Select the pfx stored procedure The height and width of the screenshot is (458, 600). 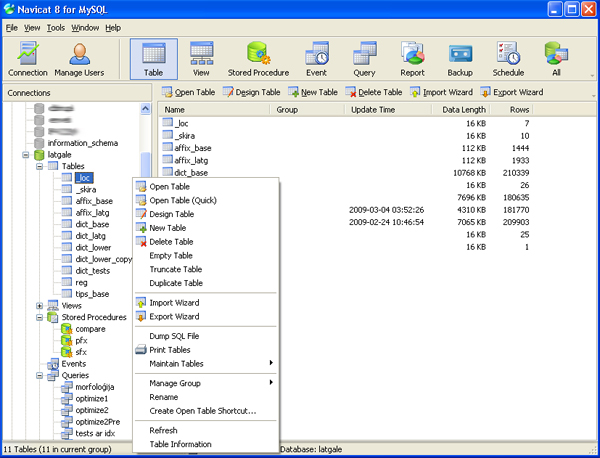(81, 341)
